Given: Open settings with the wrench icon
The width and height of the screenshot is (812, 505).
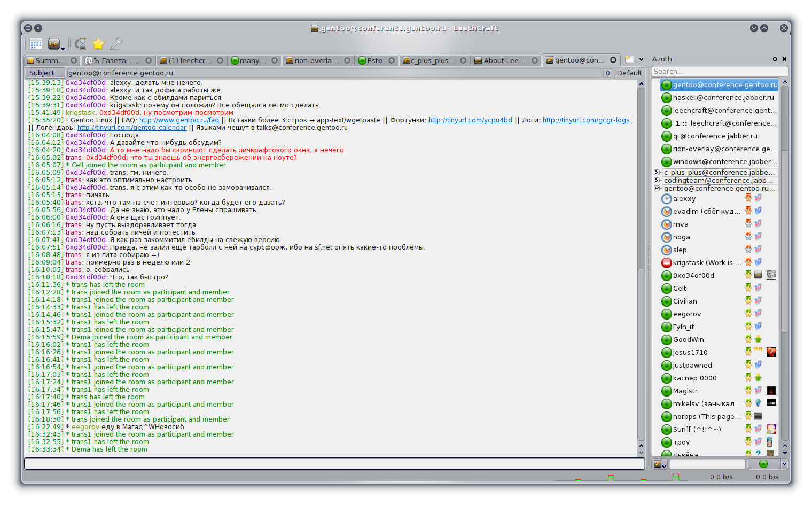Looking at the screenshot, I should (x=116, y=44).
